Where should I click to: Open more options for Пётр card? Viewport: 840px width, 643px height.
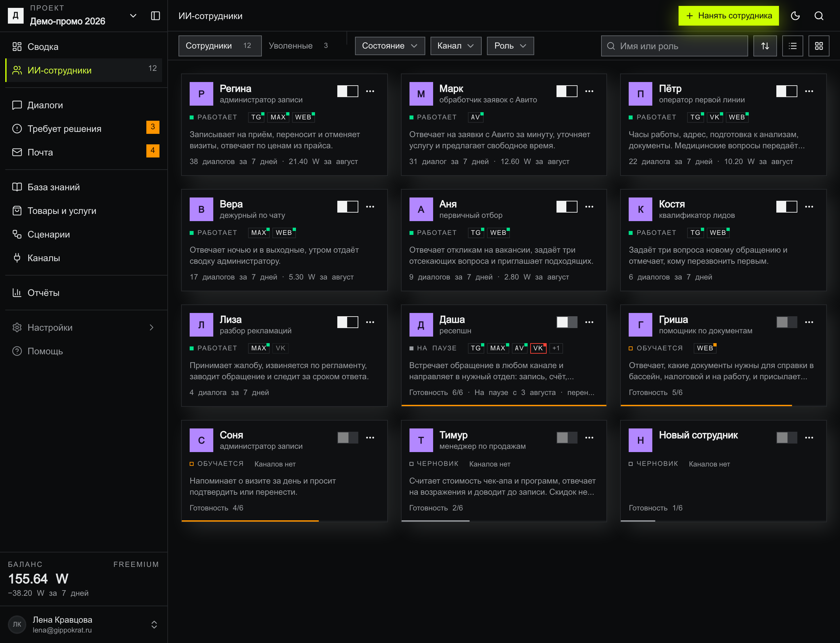pos(809,91)
